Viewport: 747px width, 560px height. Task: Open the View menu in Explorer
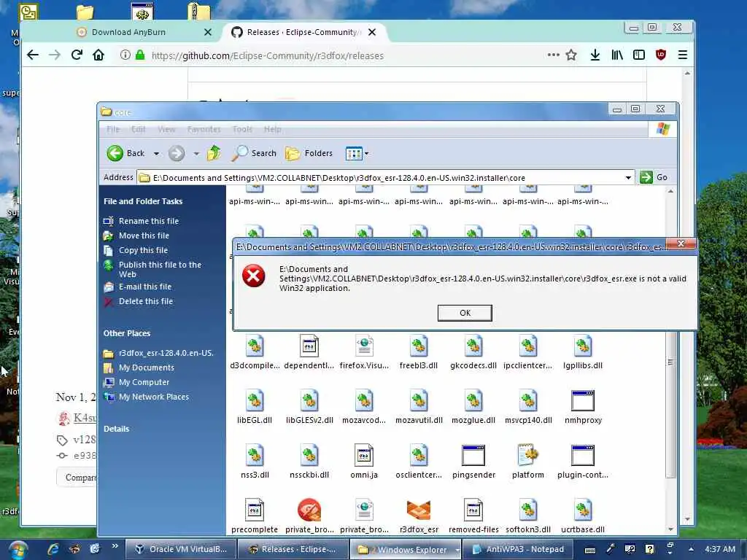[x=167, y=129]
